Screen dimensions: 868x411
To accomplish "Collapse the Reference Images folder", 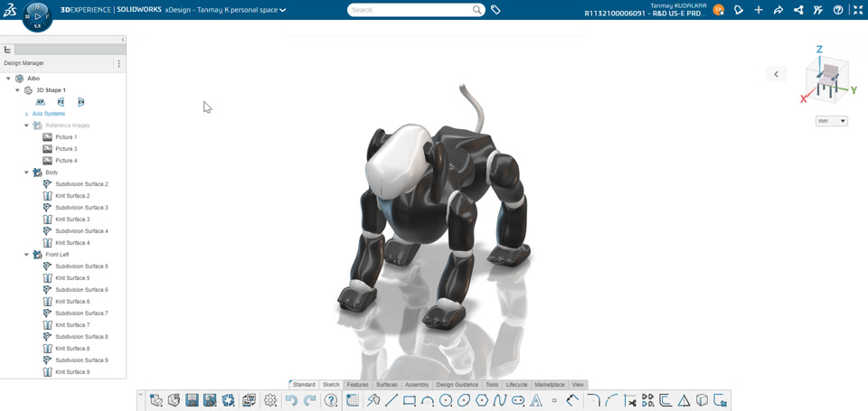I will pos(26,126).
